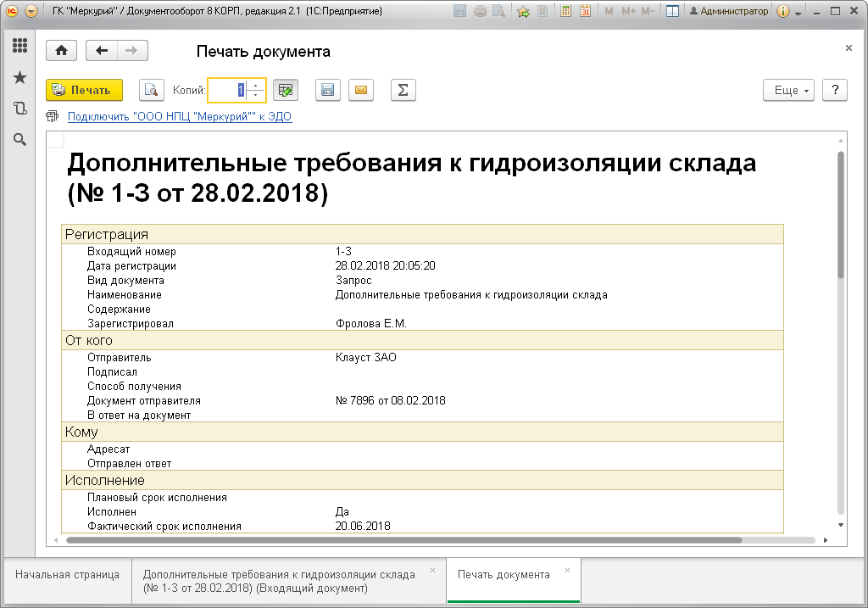868x608 pixels.
Task: Click the Копий number field
Action: click(x=227, y=90)
